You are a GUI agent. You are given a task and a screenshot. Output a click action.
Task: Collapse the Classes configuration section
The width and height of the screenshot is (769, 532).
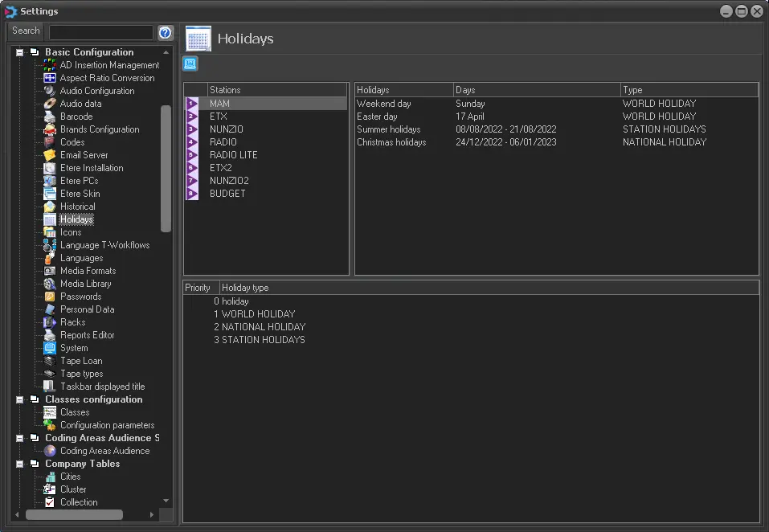(x=19, y=399)
